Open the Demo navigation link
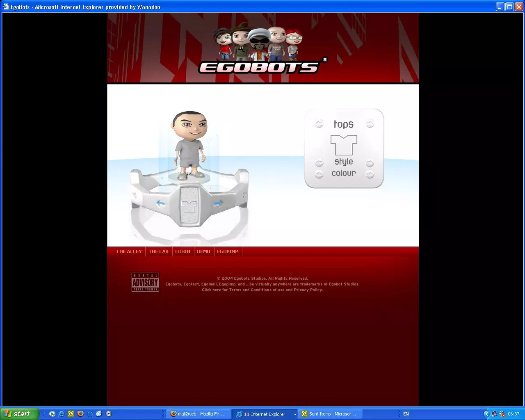The height and width of the screenshot is (420, 525). [203, 251]
